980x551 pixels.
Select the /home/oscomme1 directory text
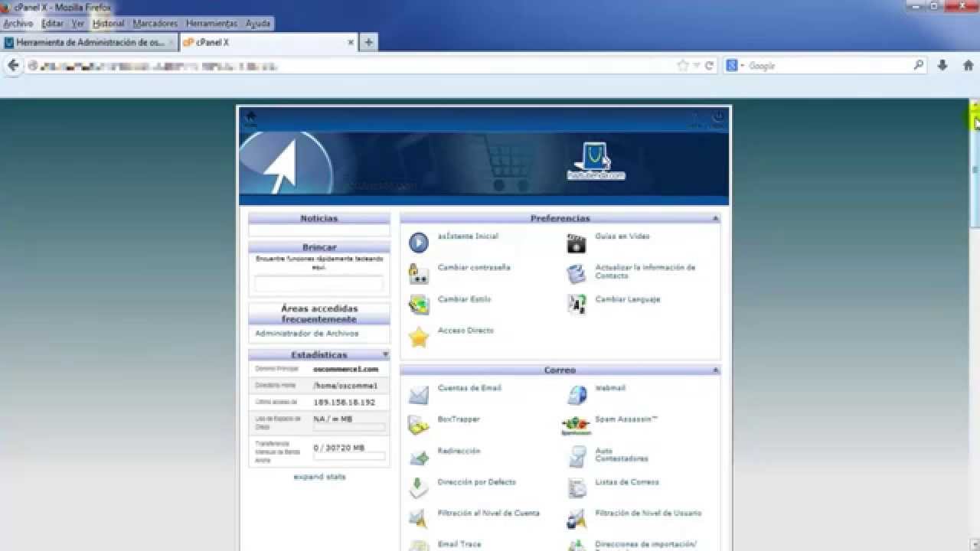click(345, 386)
